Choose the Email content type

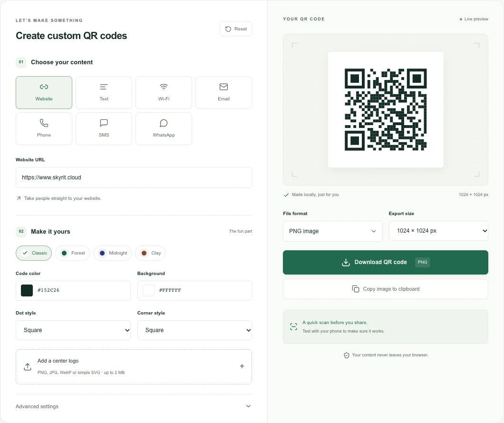tap(224, 93)
